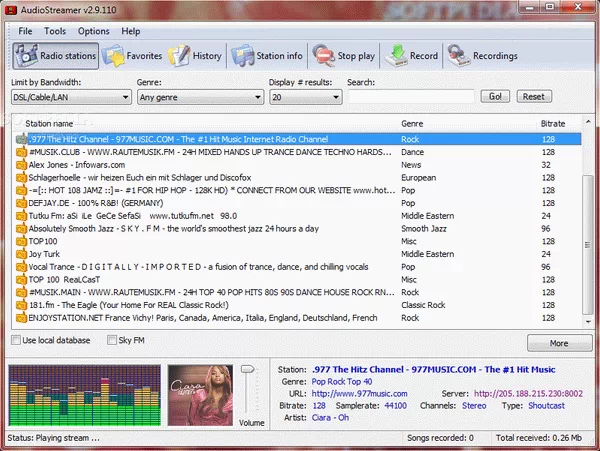The width and height of the screenshot is (600, 451).
Task: Select 'TOP100' station name
Action: [43, 241]
